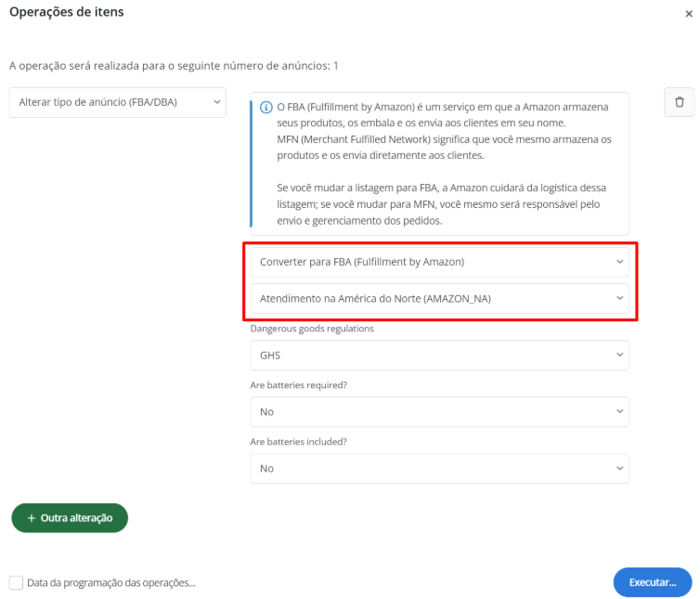Click chevron arrow of Converter para FBA field
The image size is (700, 599).
pyautogui.click(x=619, y=262)
